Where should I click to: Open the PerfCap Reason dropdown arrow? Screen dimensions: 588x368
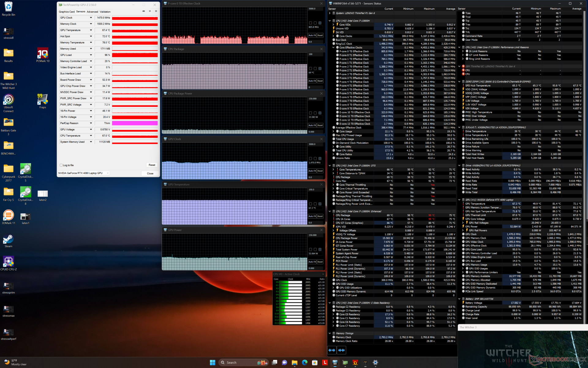coord(91,123)
